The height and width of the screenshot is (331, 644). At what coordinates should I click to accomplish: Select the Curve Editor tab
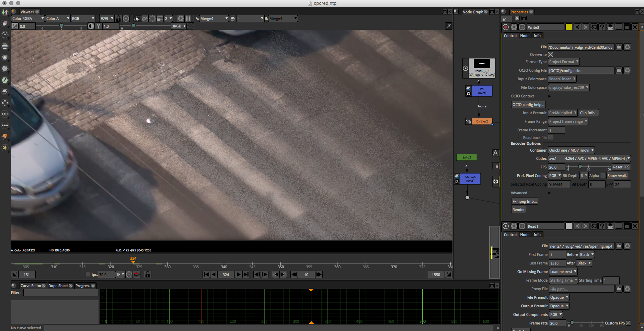[x=31, y=286]
